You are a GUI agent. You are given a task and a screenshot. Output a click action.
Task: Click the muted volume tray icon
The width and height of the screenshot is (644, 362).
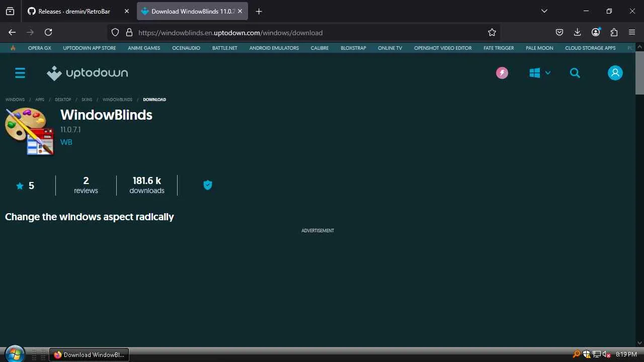(x=607, y=354)
